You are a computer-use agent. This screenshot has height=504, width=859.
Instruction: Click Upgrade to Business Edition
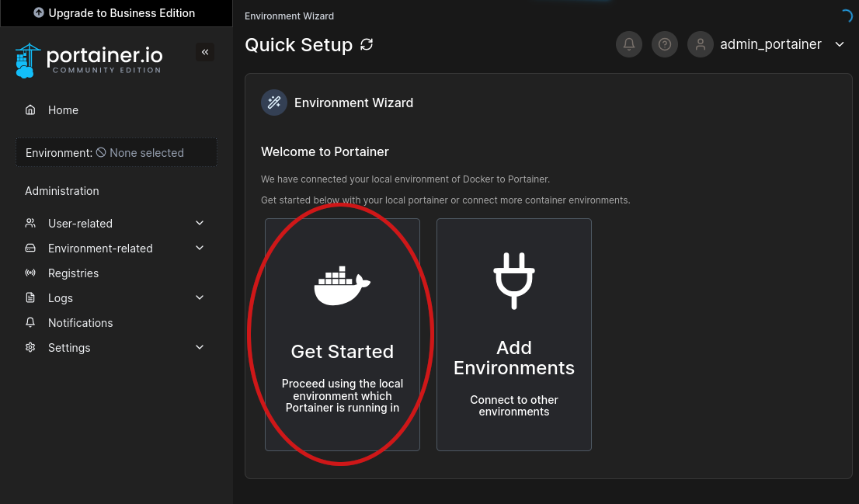pos(115,13)
